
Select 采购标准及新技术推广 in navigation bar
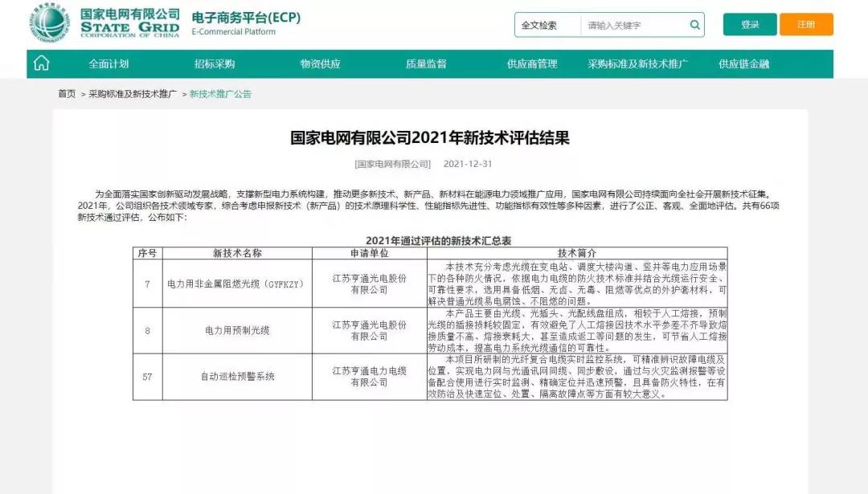click(637, 64)
